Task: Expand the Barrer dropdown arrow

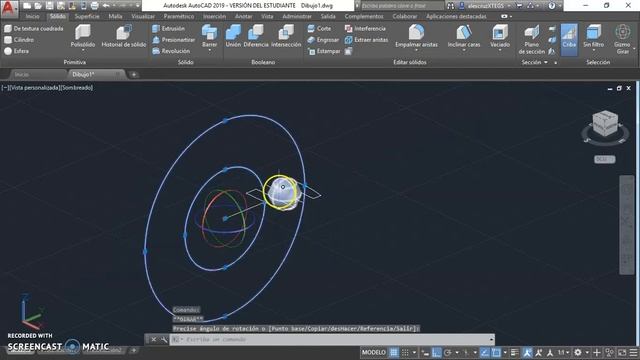Action: [x=209, y=50]
